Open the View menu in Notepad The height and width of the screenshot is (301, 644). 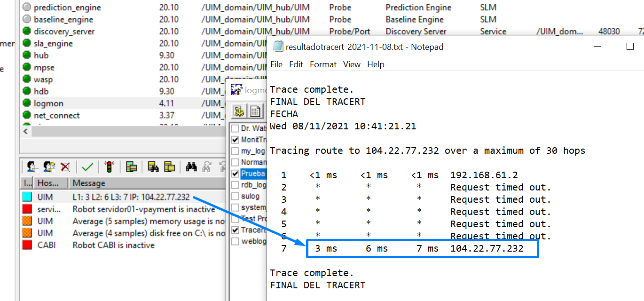click(x=352, y=64)
